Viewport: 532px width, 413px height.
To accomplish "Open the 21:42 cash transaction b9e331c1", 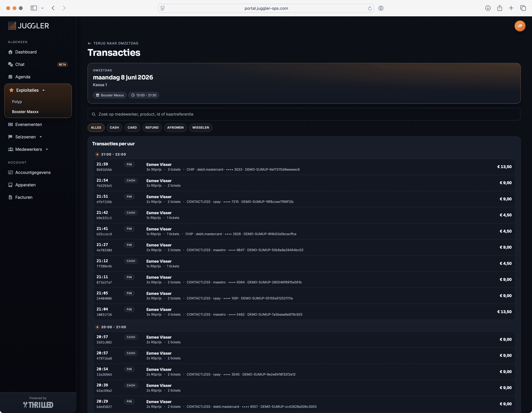I will click(304, 215).
